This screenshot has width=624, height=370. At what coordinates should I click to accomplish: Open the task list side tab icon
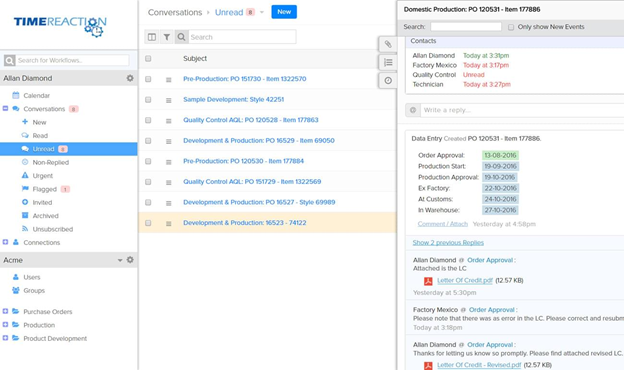pos(388,62)
